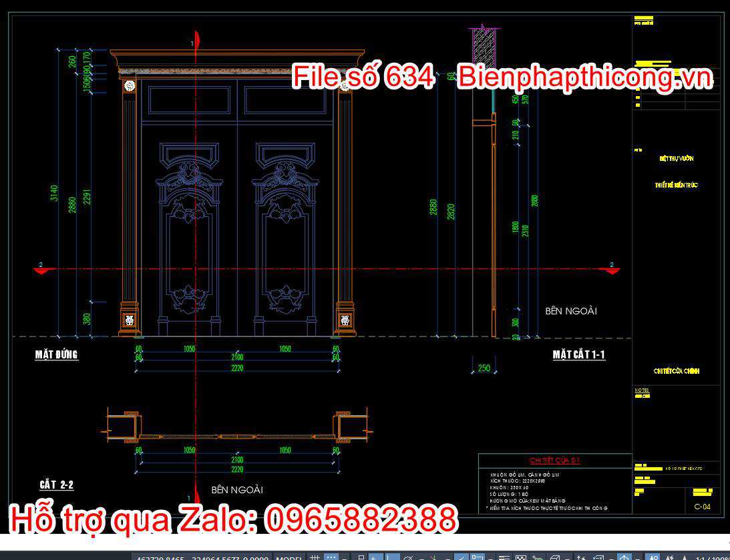Select the THIẾT KẾ KIẾN TRÚC title text

point(677,185)
